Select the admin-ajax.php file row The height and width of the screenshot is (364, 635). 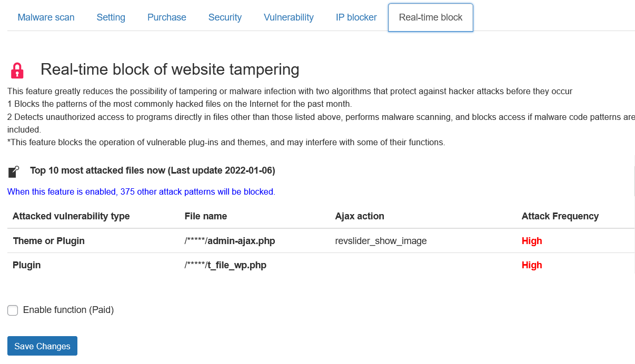coord(321,241)
